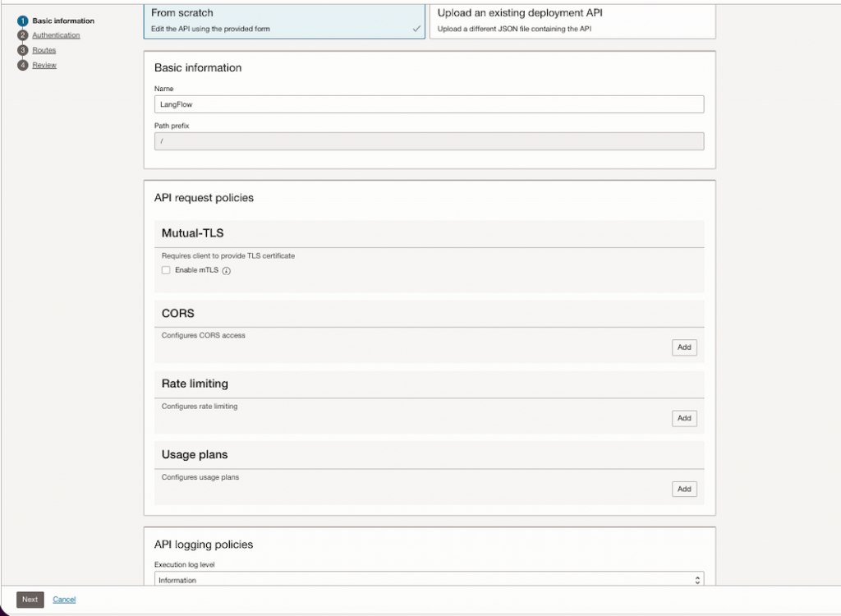
Task: Click the step 3 circle icon
Action: [23, 50]
